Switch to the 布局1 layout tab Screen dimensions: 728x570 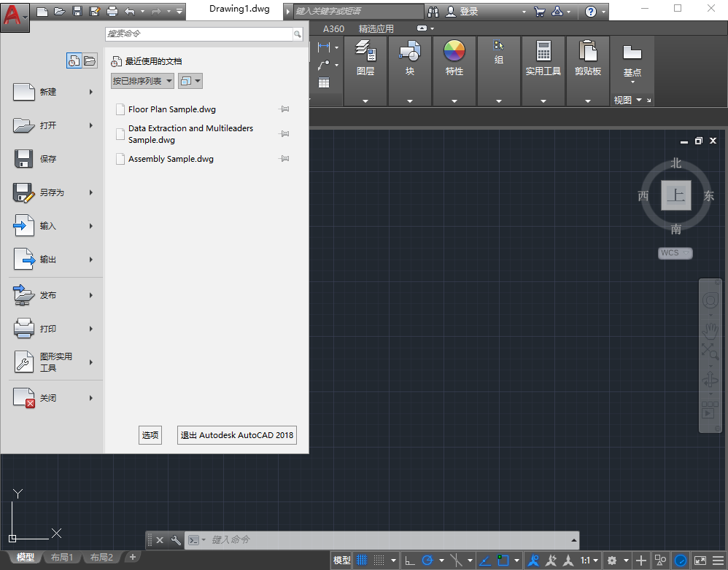click(x=61, y=558)
